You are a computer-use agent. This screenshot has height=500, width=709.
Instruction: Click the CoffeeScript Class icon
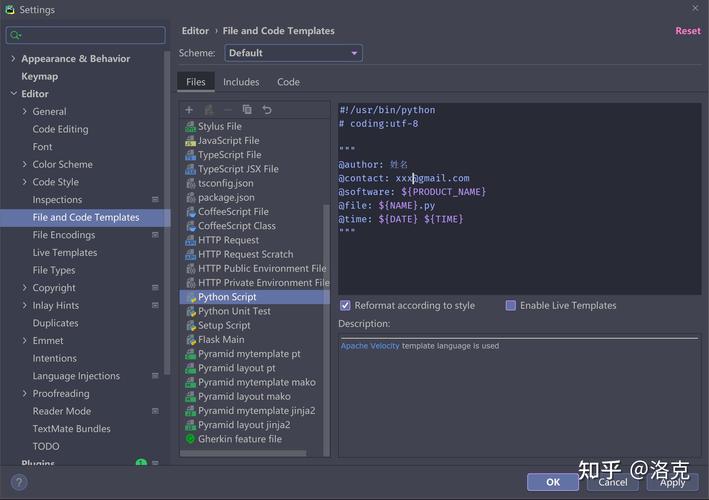point(190,226)
